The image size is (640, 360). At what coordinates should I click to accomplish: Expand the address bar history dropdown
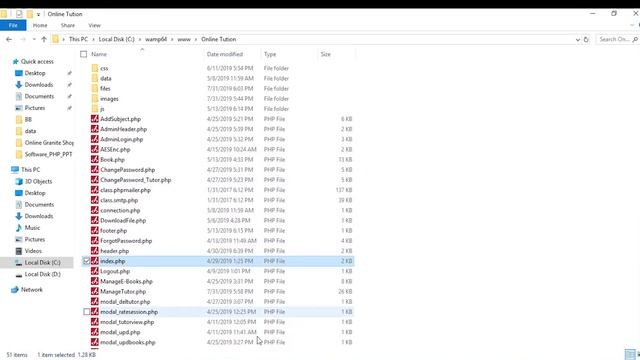[x=578, y=39]
